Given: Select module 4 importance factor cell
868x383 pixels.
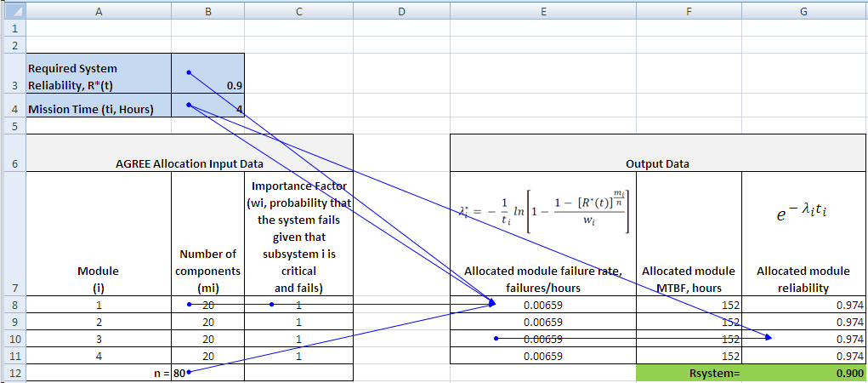Looking at the screenshot, I should tap(298, 356).
